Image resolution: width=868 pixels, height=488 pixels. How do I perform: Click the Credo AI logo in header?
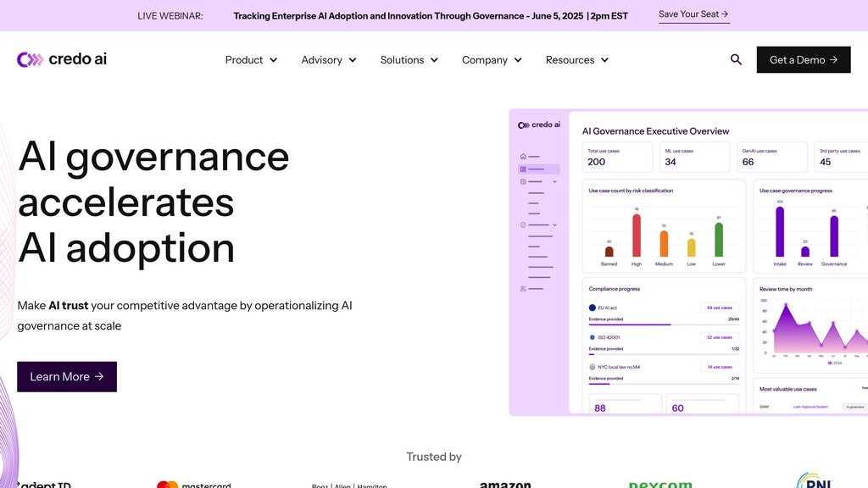coord(62,59)
